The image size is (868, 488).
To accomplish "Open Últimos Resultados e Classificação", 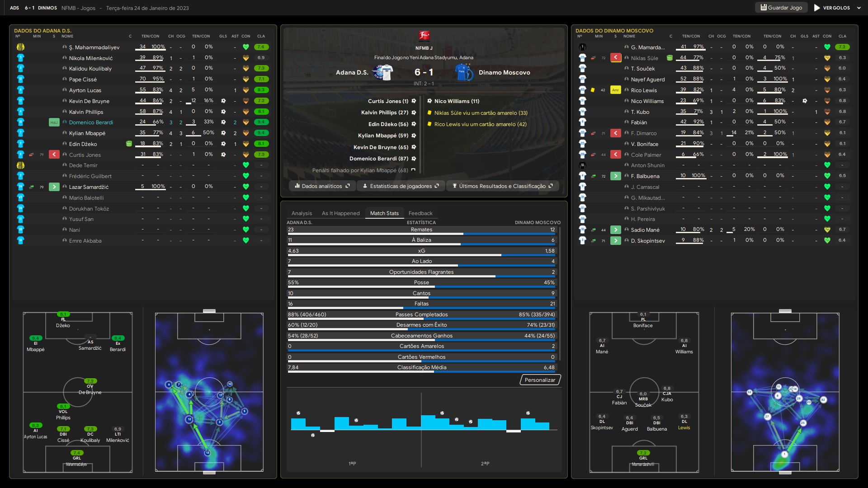I will (x=503, y=186).
